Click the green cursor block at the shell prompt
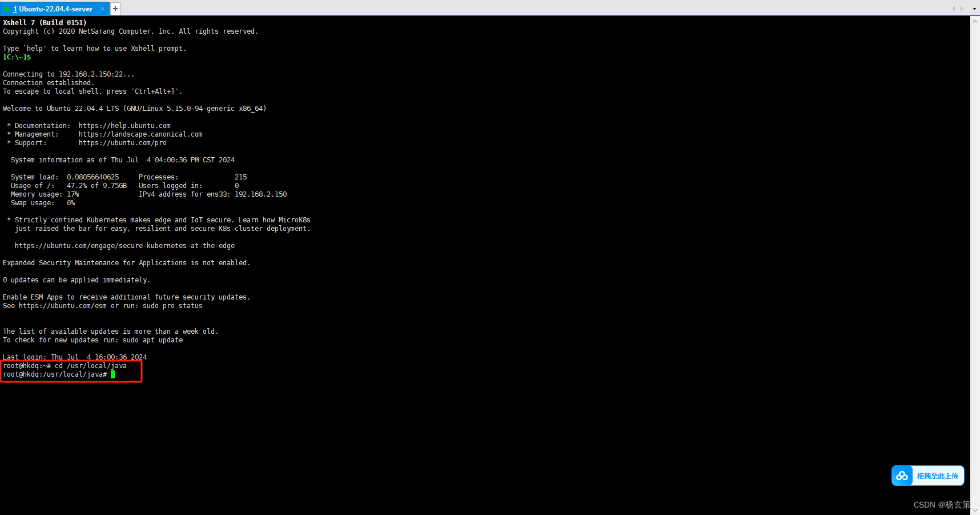This screenshot has height=515, width=980. pos(112,374)
